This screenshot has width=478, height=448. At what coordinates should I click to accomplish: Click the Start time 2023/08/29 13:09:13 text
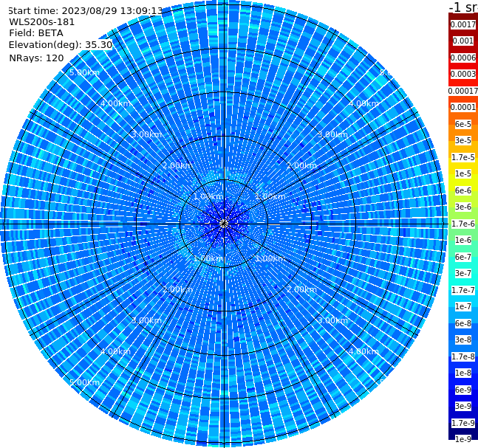pyautogui.click(x=85, y=10)
